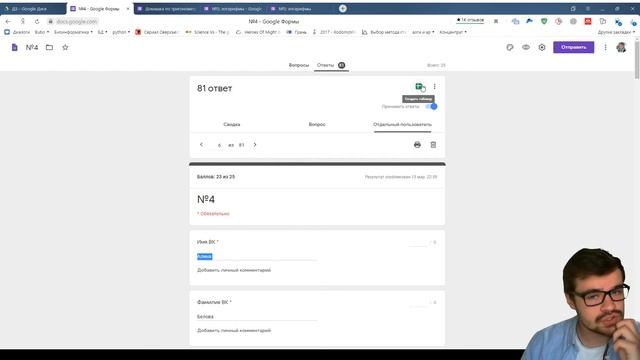The image size is (640, 360).
Task: Open the Вопрос tab
Action: [317, 124]
